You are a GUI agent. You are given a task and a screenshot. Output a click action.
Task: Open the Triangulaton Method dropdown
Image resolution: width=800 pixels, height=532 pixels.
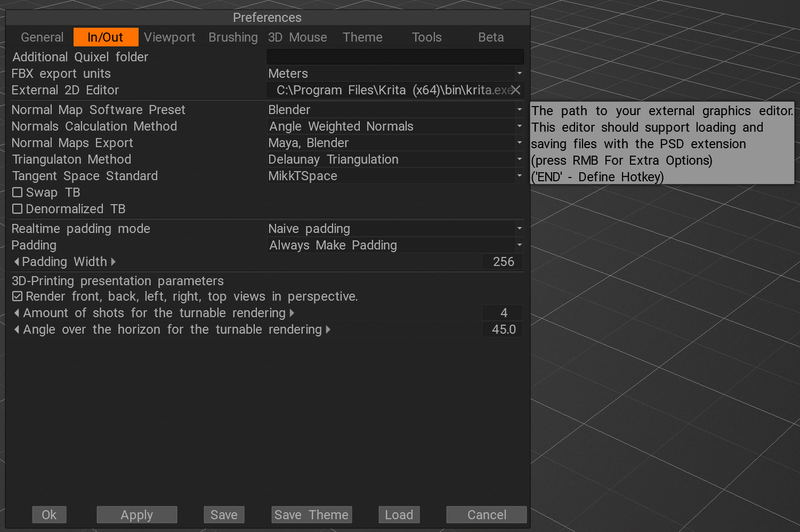point(395,159)
